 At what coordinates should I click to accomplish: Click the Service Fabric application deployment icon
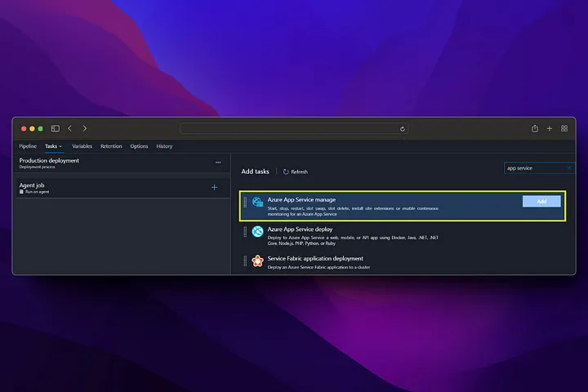click(257, 261)
